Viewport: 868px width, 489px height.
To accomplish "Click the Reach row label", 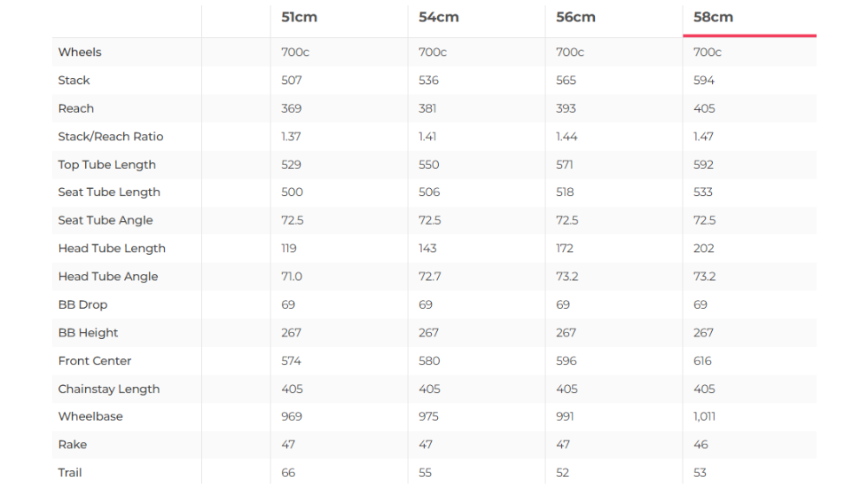I will click(76, 108).
